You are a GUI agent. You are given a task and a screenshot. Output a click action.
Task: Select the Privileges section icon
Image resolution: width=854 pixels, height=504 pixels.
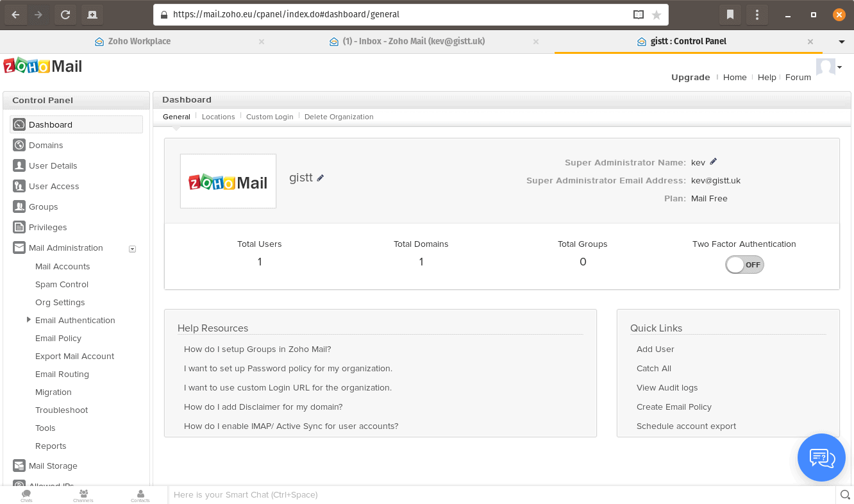pyautogui.click(x=19, y=227)
